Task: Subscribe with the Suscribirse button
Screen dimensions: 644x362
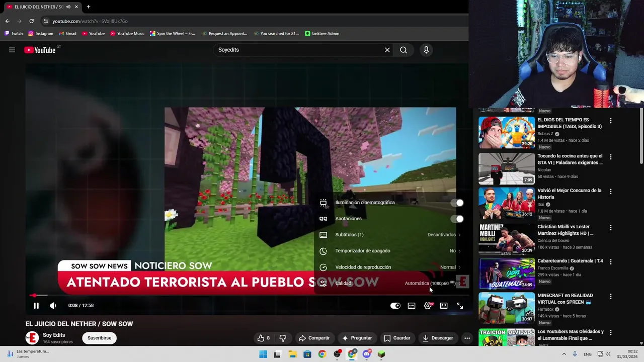Action: point(100,338)
